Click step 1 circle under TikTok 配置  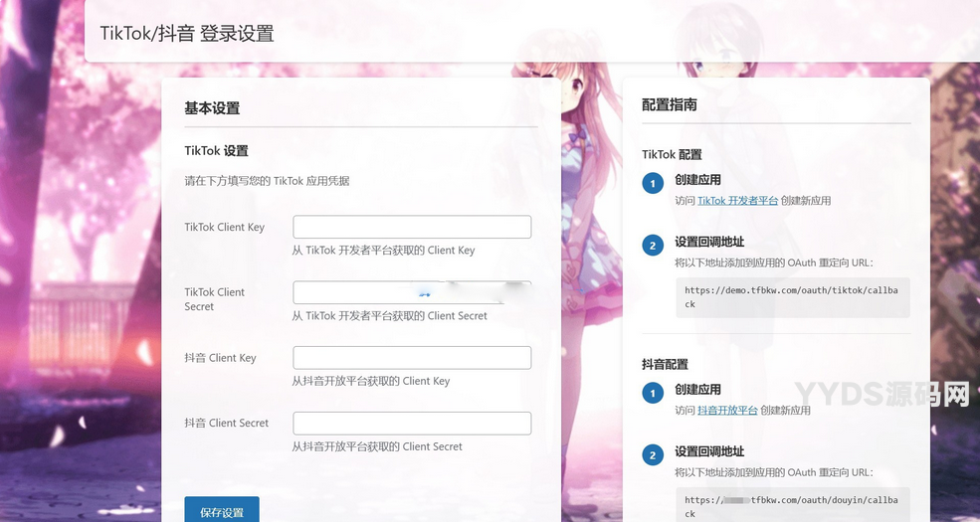tap(653, 184)
